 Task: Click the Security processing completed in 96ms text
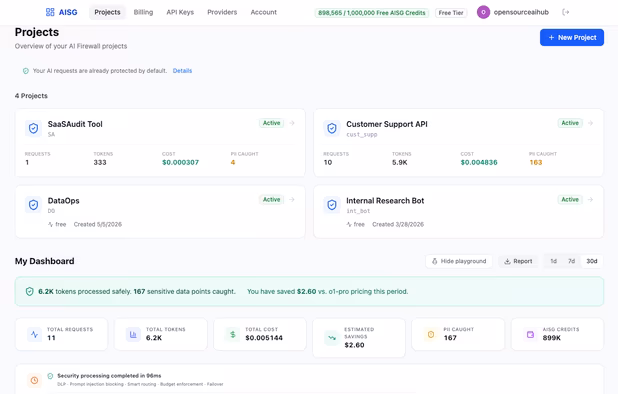click(109, 376)
